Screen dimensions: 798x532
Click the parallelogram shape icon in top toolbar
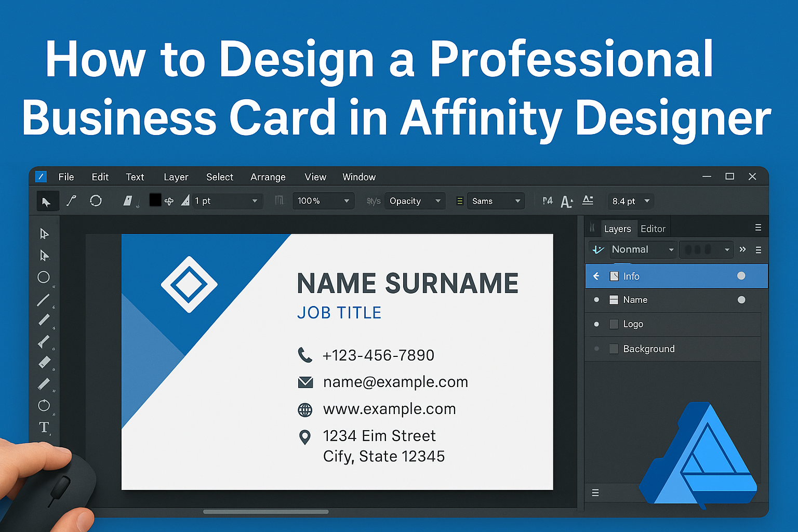[x=128, y=201]
